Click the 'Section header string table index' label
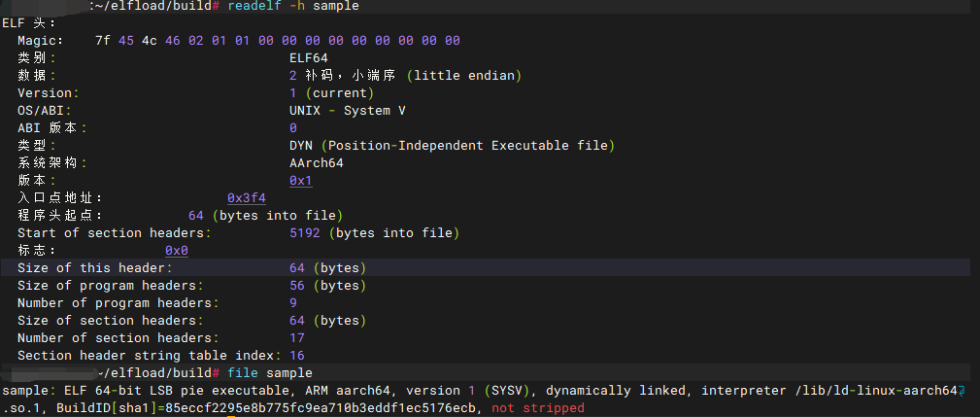 click(148, 356)
